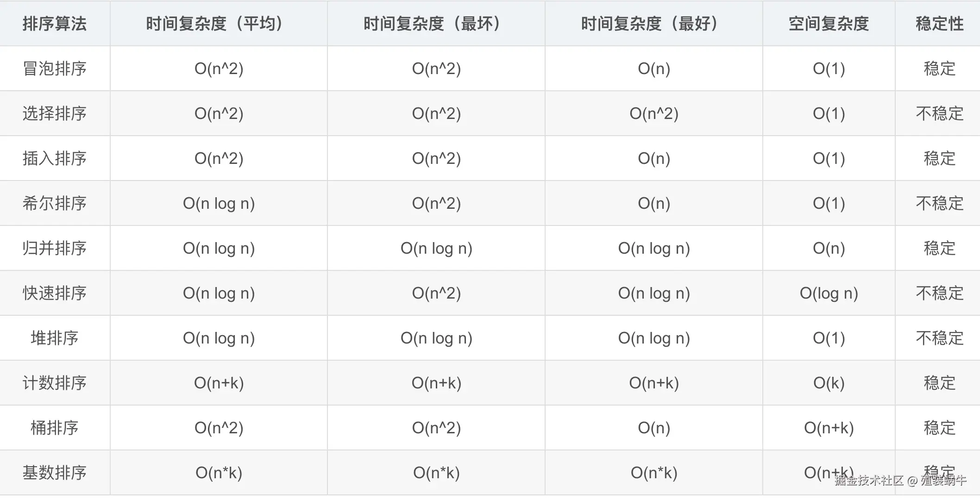The height and width of the screenshot is (500, 980).
Task: Click the 快速排序 algorithm name
Action: [x=55, y=293]
